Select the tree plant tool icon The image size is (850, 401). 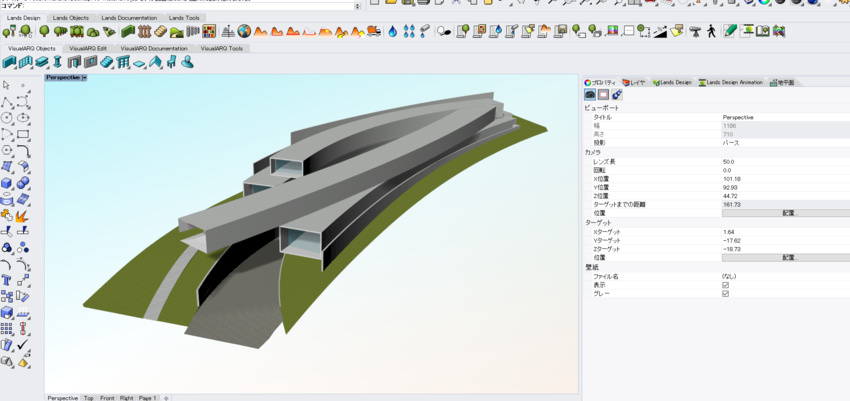pos(44,32)
